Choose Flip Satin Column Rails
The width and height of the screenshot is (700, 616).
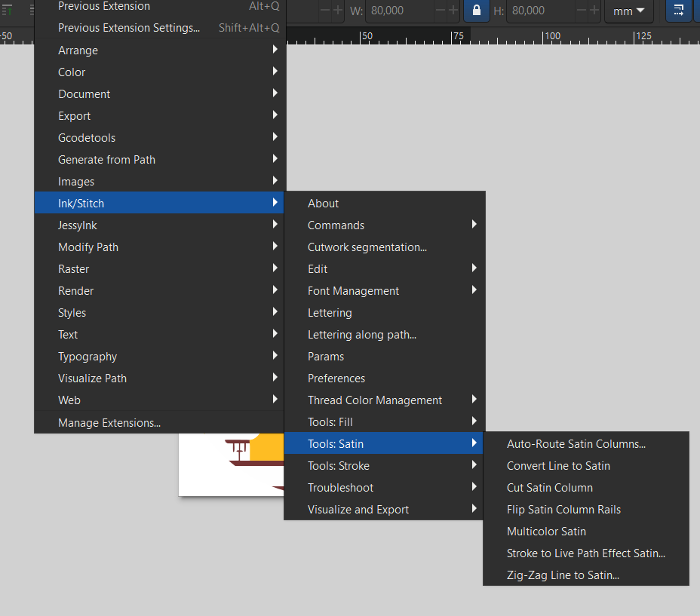(x=586, y=510)
